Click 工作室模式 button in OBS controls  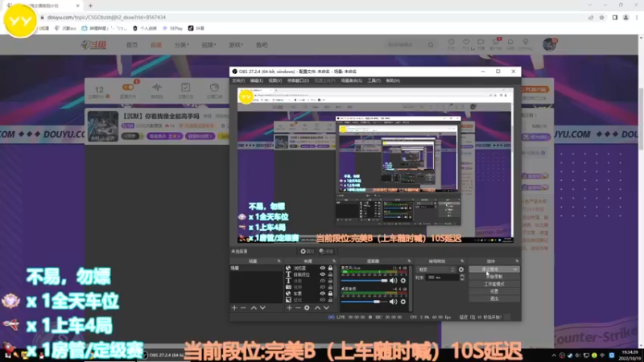[x=494, y=284]
